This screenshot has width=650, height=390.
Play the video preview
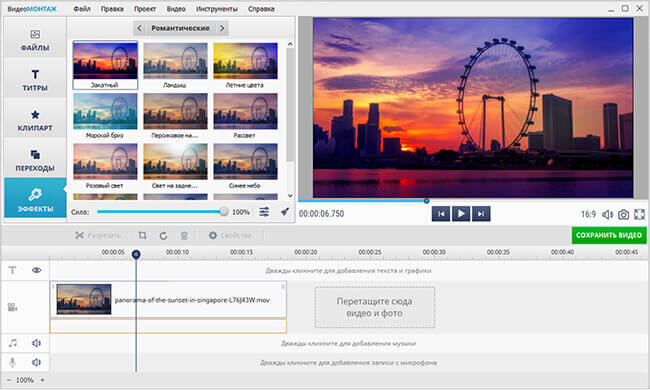tap(461, 214)
